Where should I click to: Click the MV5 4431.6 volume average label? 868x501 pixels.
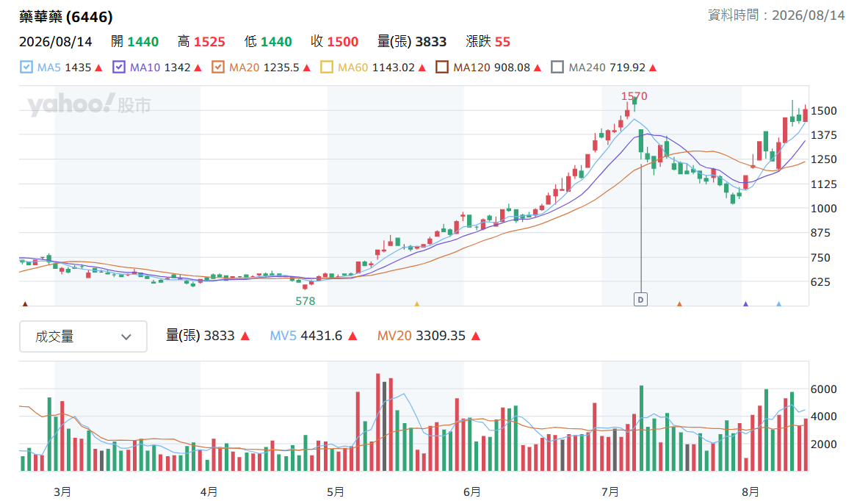[306, 336]
